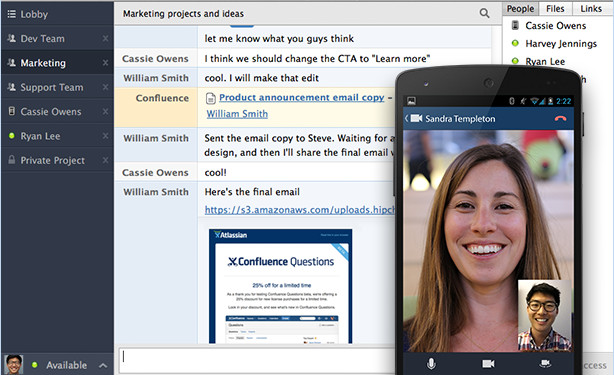Screen dimensions: 614x375
Task: Click Ryan Lee's green status dot in sidebar
Action: (x=12, y=136)
